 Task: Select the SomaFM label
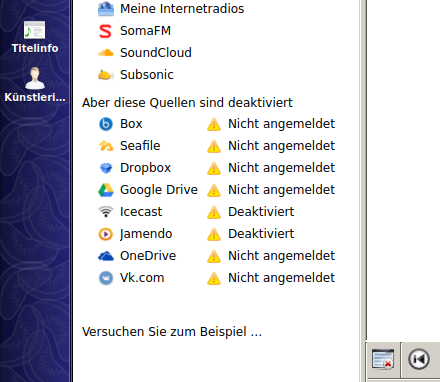(145, 31)
